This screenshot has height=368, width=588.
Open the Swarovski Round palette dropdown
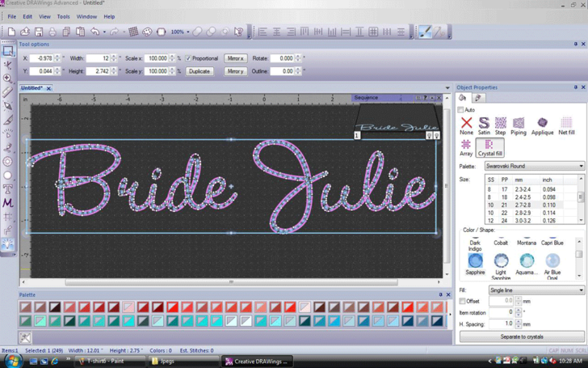pyautogui.click(x=534, y=166)
